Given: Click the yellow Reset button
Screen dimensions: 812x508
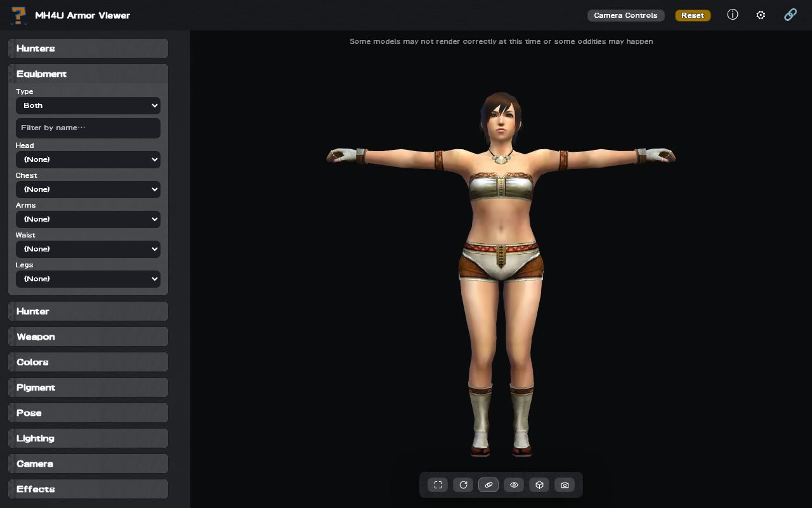Looking at the screenshot, I should coord(693,15).
